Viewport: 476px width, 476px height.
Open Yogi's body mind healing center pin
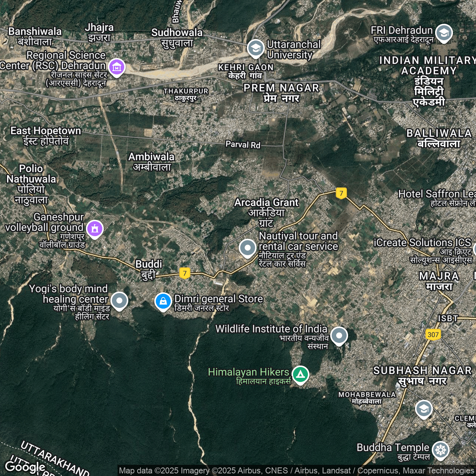point(119,300)
